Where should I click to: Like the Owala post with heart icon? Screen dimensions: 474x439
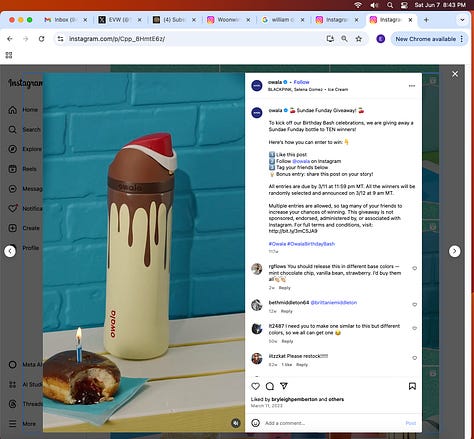coord(256,386)
